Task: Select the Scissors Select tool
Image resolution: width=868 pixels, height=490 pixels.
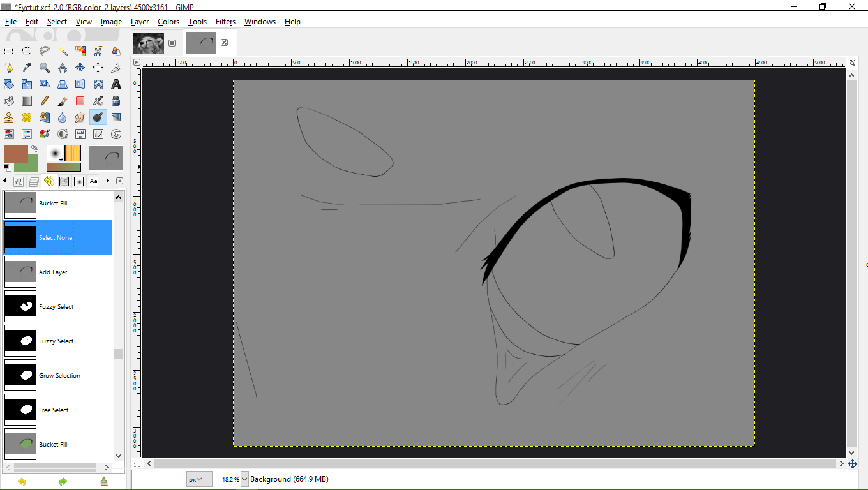Action: [98, 51]
